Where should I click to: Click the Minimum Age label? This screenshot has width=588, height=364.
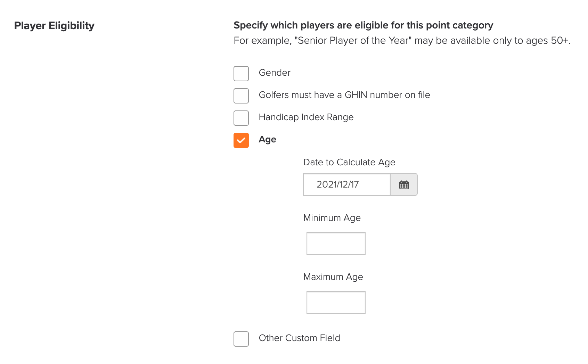tap(332, 218)
